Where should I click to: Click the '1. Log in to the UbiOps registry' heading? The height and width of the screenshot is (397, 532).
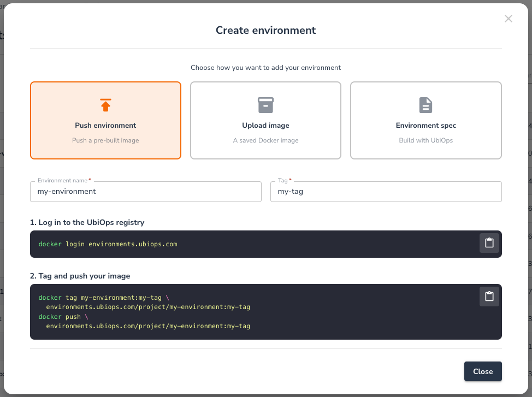point(87,223)
